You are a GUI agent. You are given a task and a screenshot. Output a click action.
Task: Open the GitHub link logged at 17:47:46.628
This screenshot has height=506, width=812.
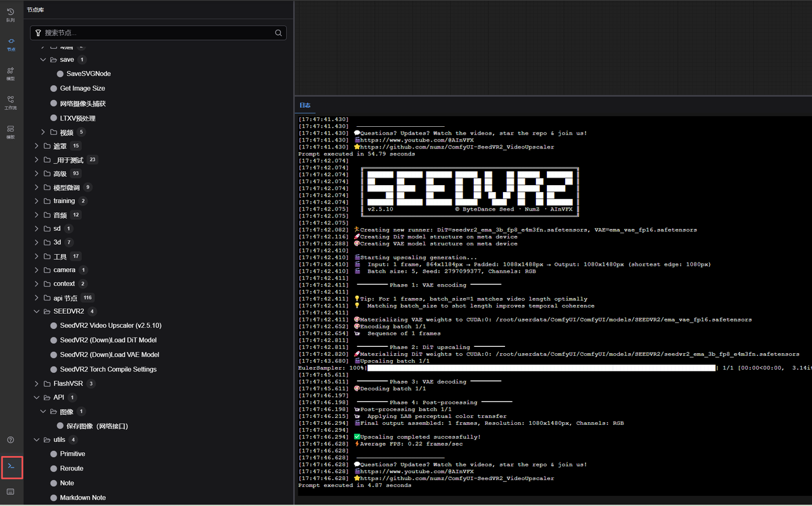click(457, 478)
